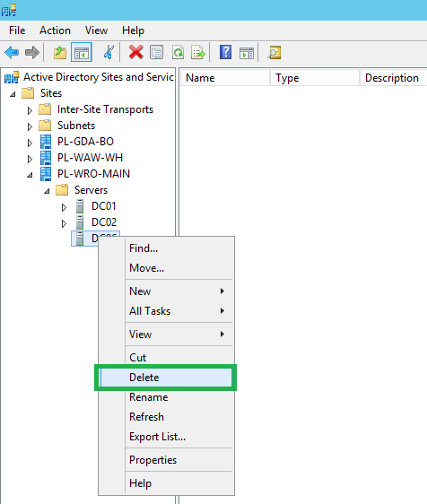Sort by the Type column header
This screenshot has height=504, width=427.
315,78
